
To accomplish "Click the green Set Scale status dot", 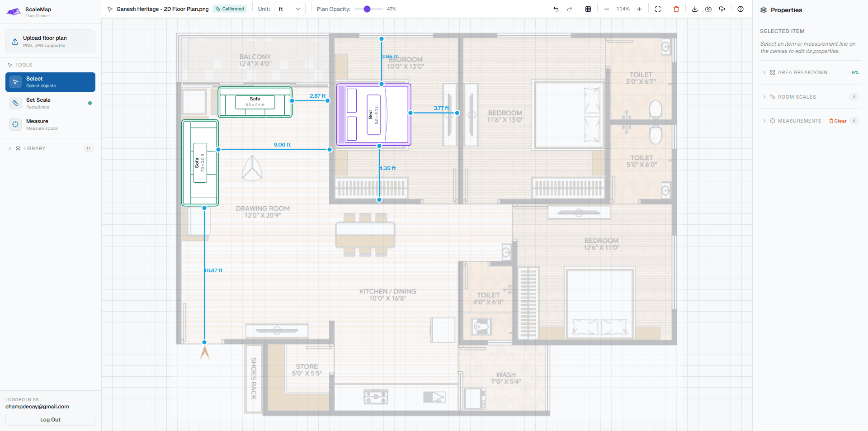I will [x=90, y=103].
